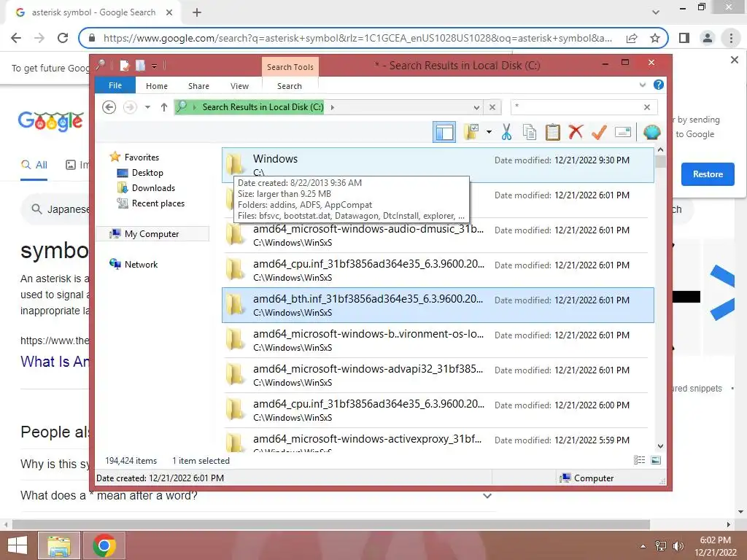Image resolution: width=747 pixels, height=560 pixels.
Task: Switch to details view icon in status bar
Action: [x=639, y=460]
